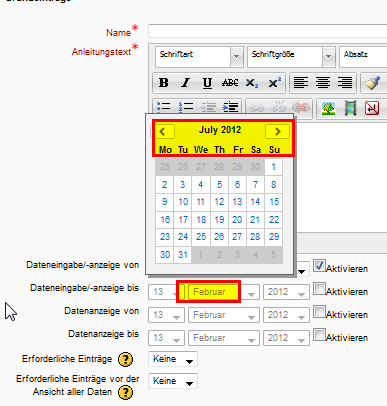Align text left
The height and width of the screenshot is (406, 387).
click(x=301, y=83)
